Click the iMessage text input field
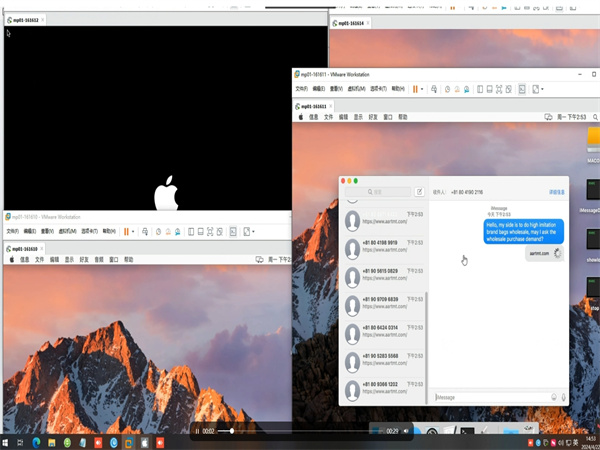This screenshot has width=600, height=450. coord(490,397)
